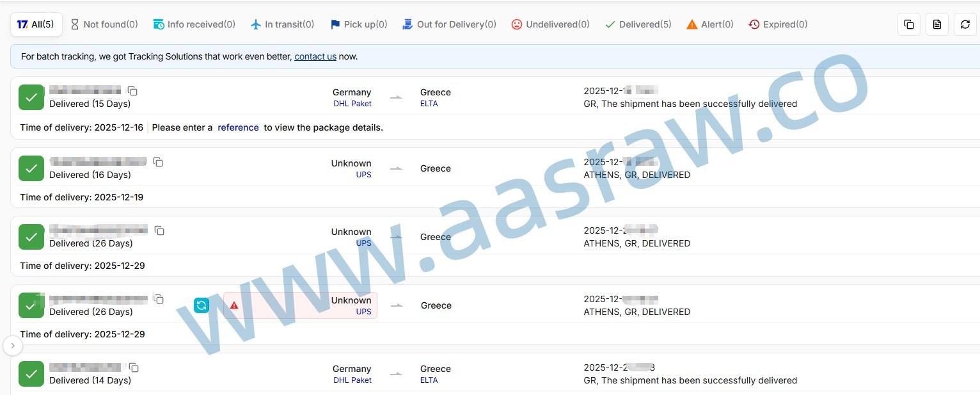
Task: Select the Delivered(5) filter tab
Action: (x=638, y=24)
